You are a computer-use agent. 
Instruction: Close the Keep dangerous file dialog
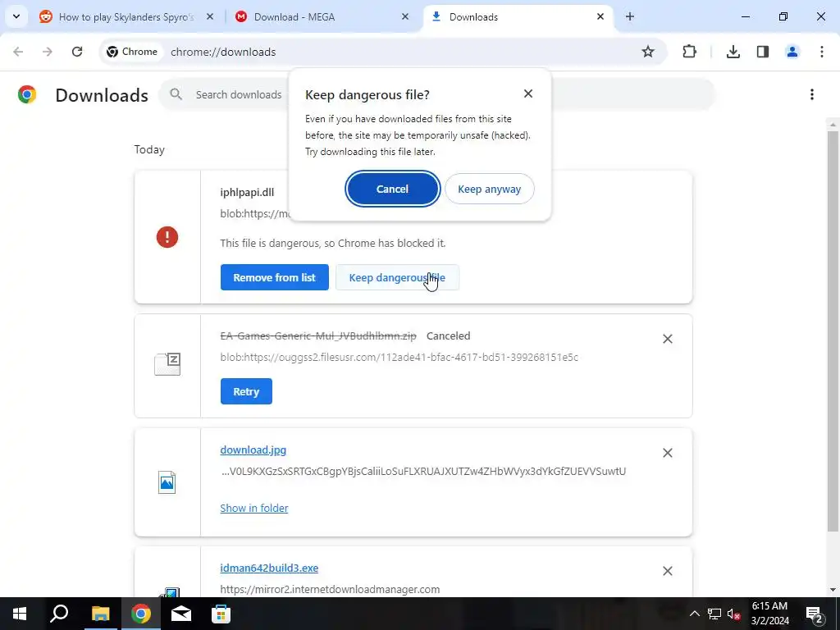click(528, 94)
